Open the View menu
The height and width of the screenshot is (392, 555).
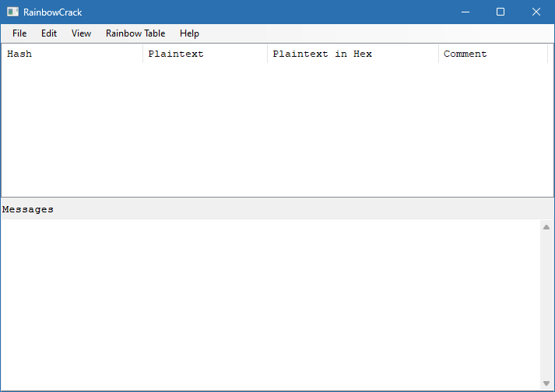(x=81, y=33)
